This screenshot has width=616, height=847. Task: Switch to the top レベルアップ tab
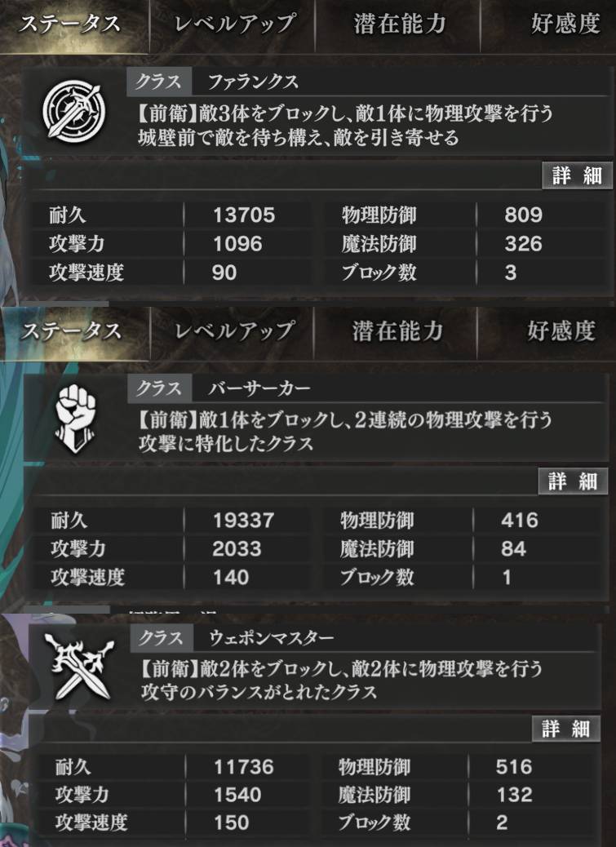[x=233, y=24]
